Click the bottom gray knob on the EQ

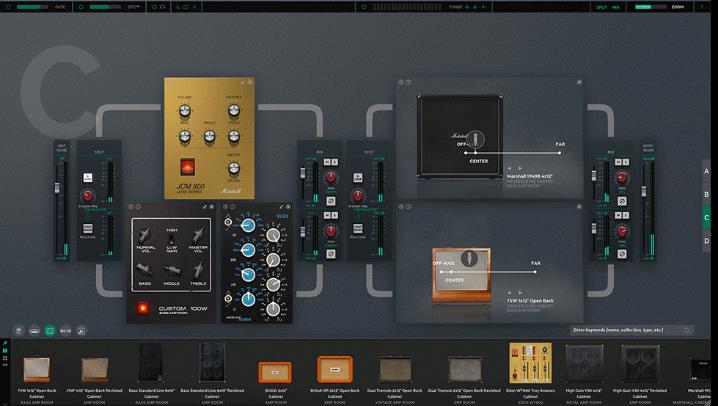(273, 309)
